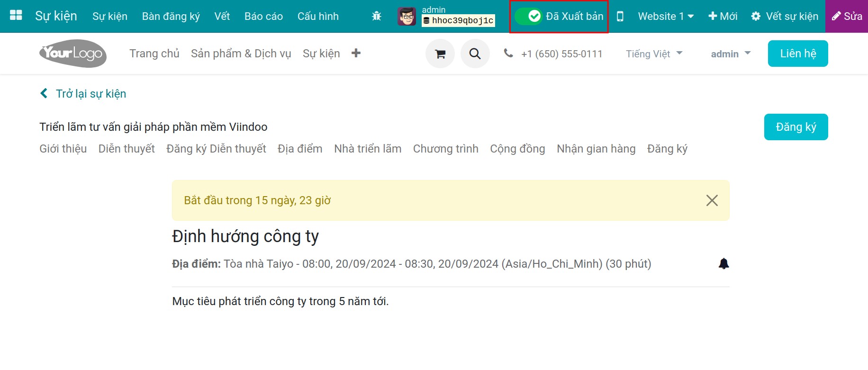Click event title Triển lãm tư vấn giải pháp

pyautogui.click(x=154, y=127)
